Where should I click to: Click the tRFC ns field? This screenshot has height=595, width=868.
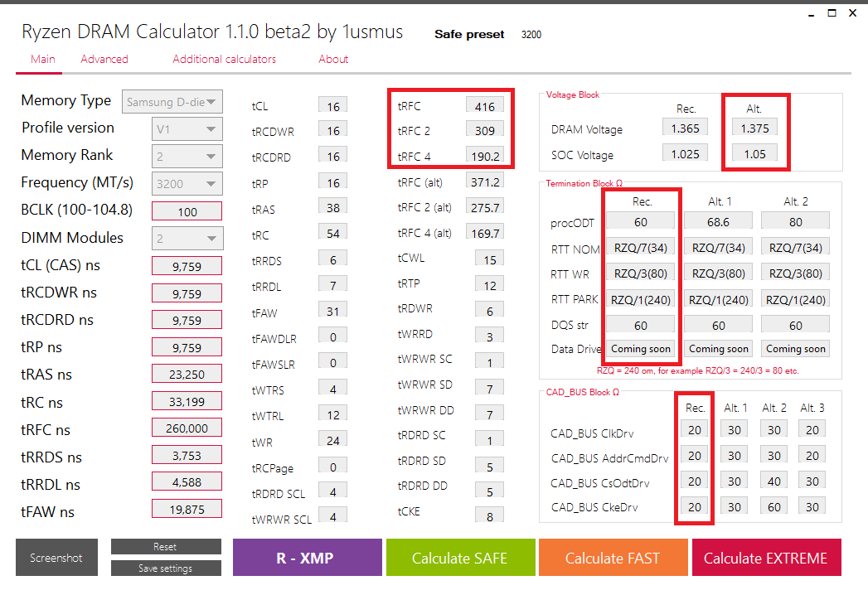coord(187,428)
